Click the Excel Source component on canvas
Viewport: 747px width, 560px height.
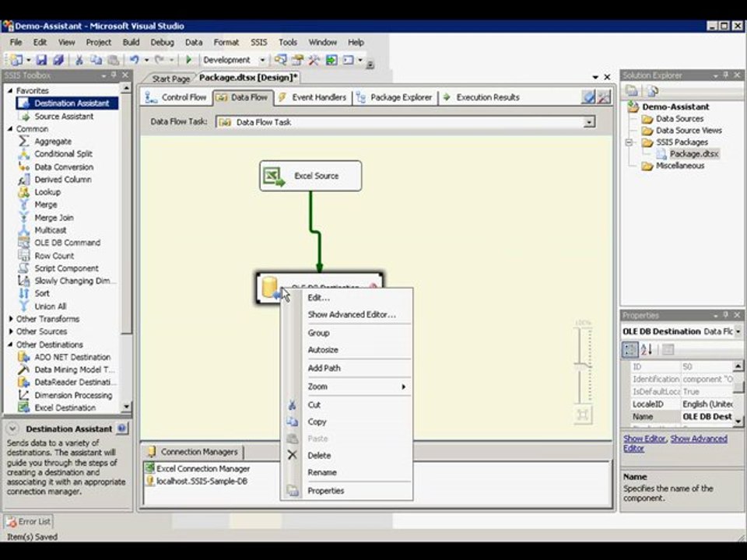tap(310, 176)
